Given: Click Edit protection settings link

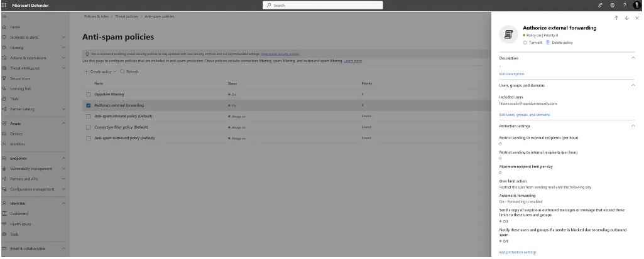Looking at the screenshot, I should [518, 252].
